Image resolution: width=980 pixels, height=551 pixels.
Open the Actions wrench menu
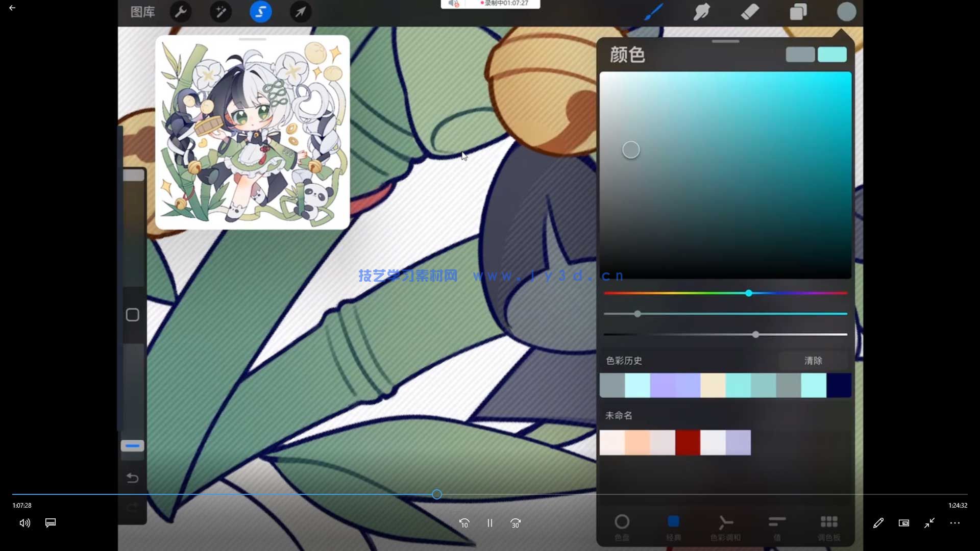[181, 12]
